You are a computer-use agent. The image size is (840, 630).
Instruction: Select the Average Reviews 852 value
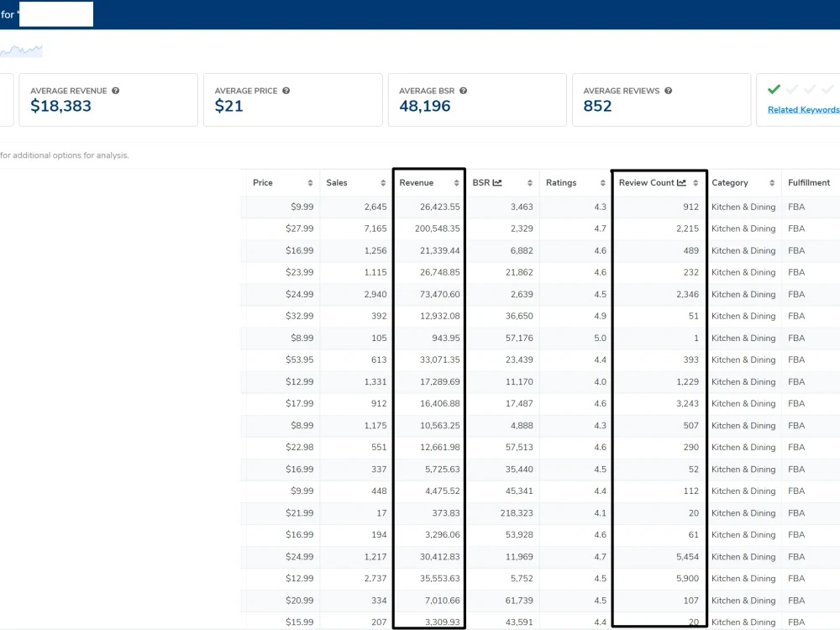point(597,106)
